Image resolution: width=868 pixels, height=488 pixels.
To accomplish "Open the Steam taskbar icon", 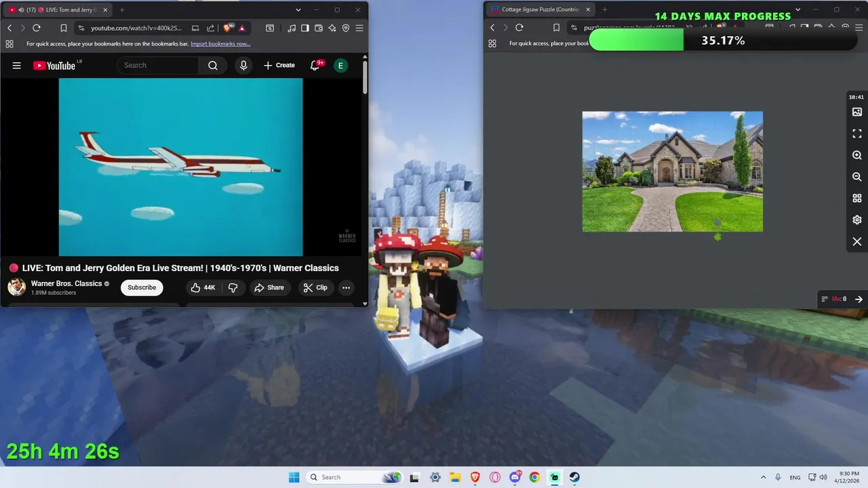I will tap(574, 477).
